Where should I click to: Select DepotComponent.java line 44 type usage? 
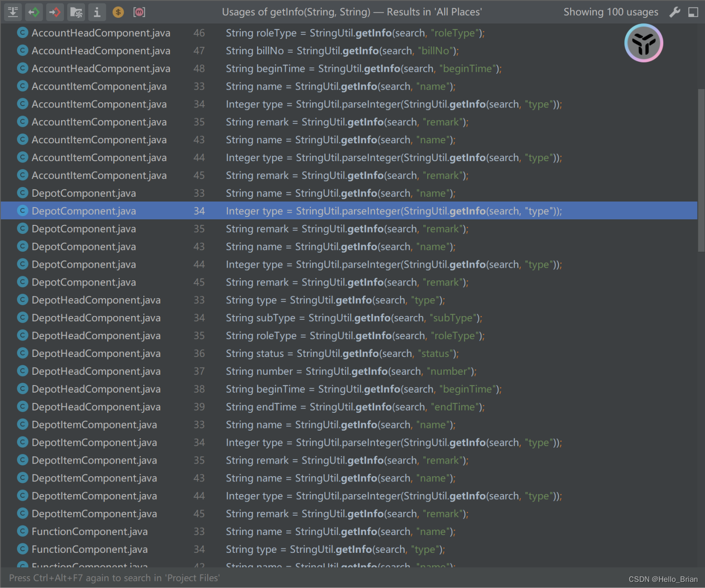click(x=349, y=264)
